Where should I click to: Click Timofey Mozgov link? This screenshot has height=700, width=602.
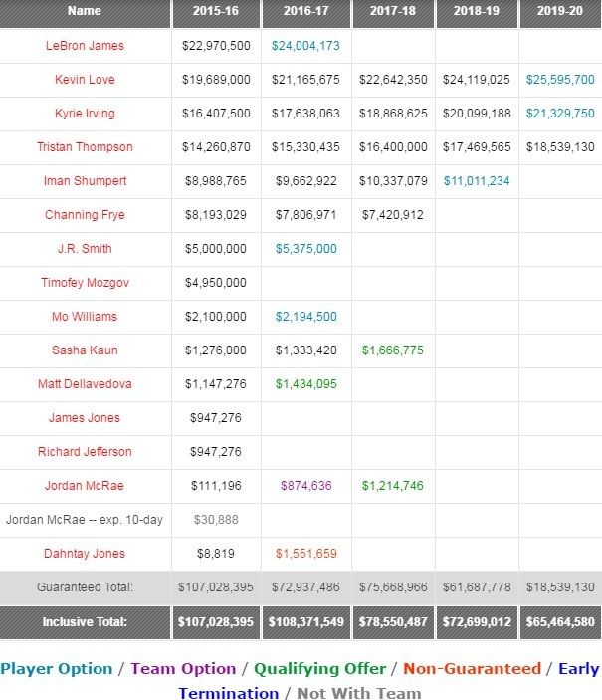click(x=85, y=283)
